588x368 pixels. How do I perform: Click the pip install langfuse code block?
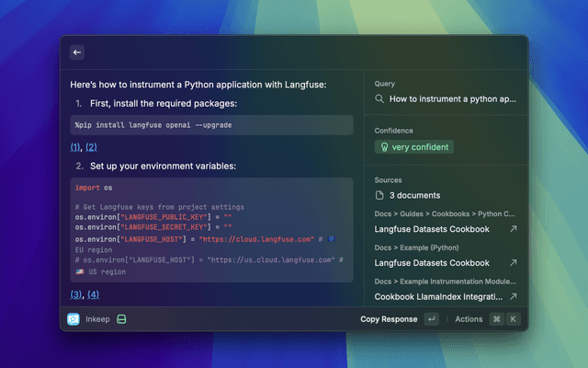tap(211, 125)
